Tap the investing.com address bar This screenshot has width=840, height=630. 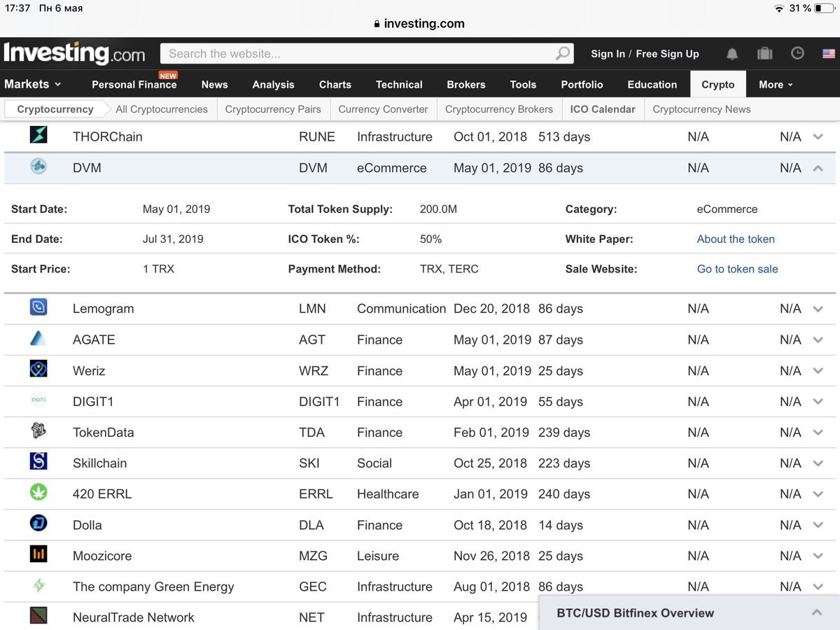tap(420, 24)
